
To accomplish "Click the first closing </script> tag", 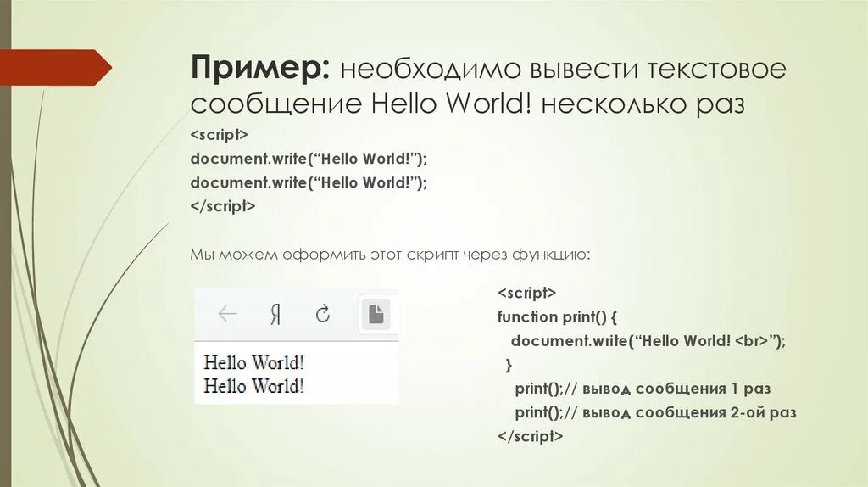I will coord(223,206).
